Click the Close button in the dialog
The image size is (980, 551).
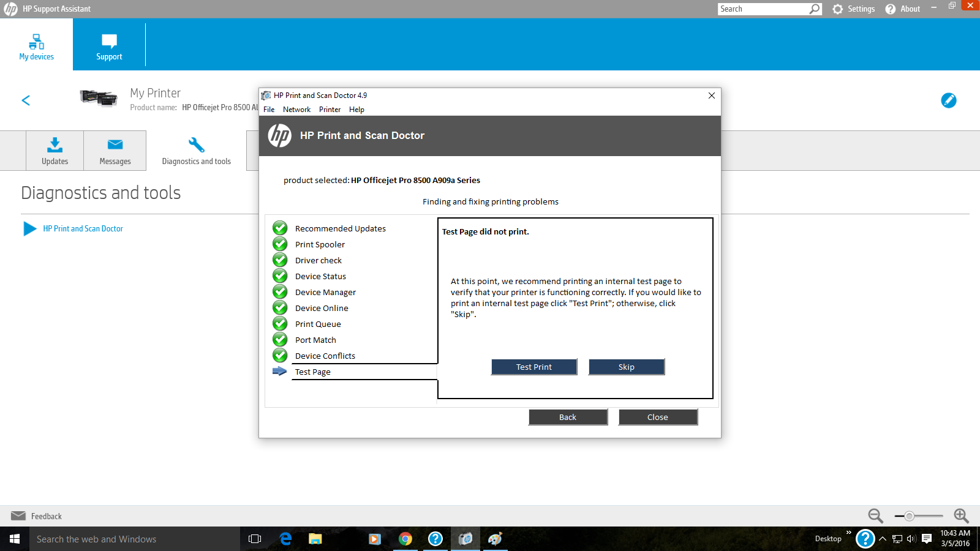click(x=658, y=417)
